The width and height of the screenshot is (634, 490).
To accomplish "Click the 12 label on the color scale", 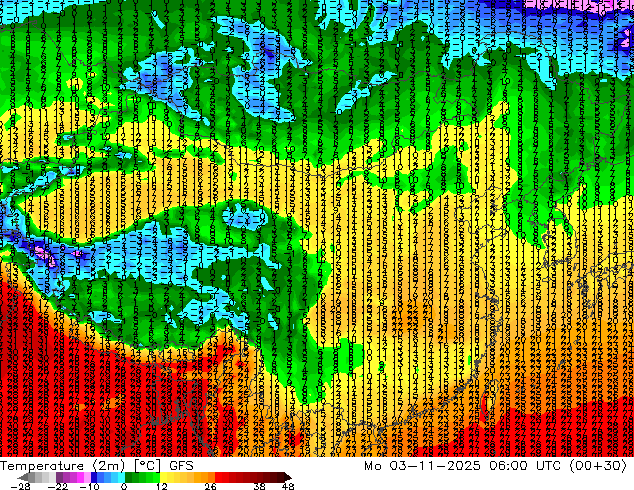I will click(162, 486).
